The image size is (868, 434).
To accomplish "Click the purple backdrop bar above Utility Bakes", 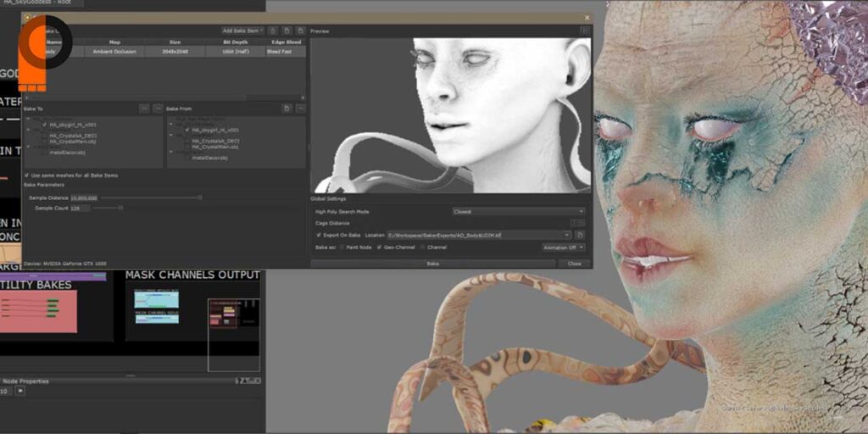I will coord(53,276).
